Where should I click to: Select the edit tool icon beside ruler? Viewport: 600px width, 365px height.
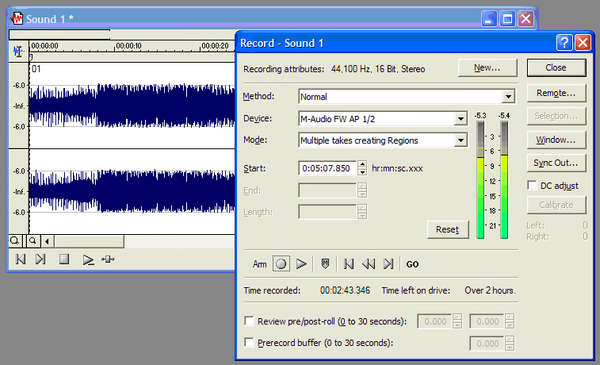pos(18,51)
